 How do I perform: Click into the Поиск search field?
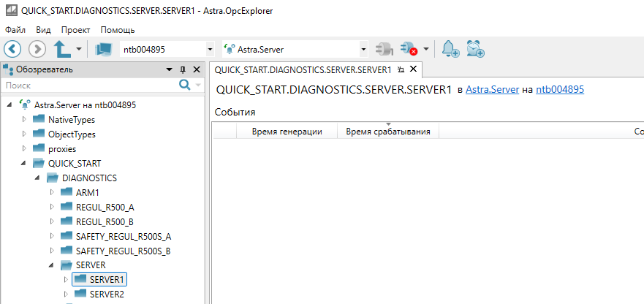88,85
